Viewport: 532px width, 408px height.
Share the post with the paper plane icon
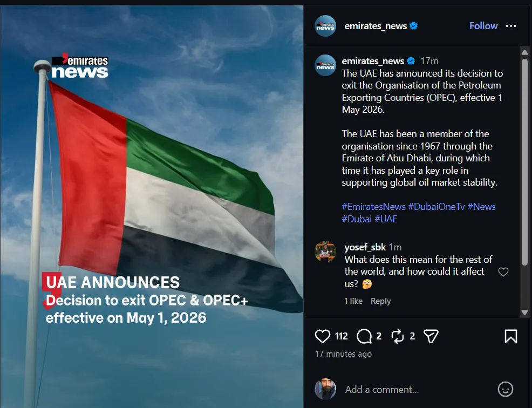431,336
